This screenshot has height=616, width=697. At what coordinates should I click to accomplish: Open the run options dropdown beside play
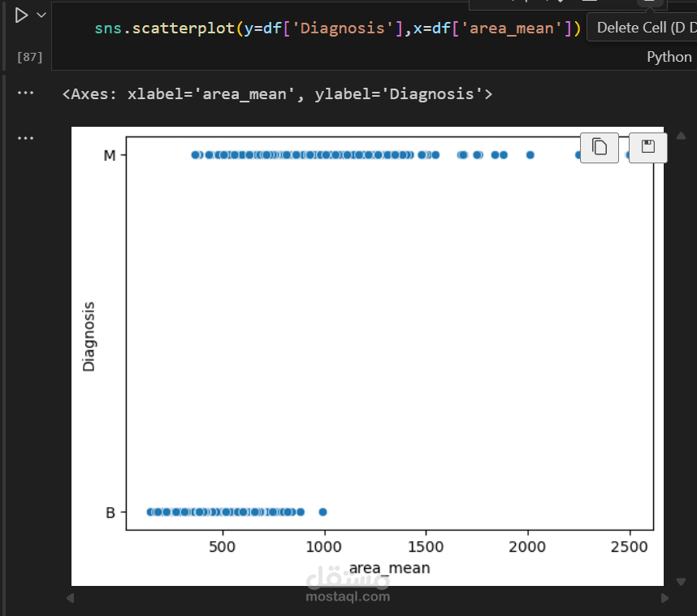click(x=41, y=15)
